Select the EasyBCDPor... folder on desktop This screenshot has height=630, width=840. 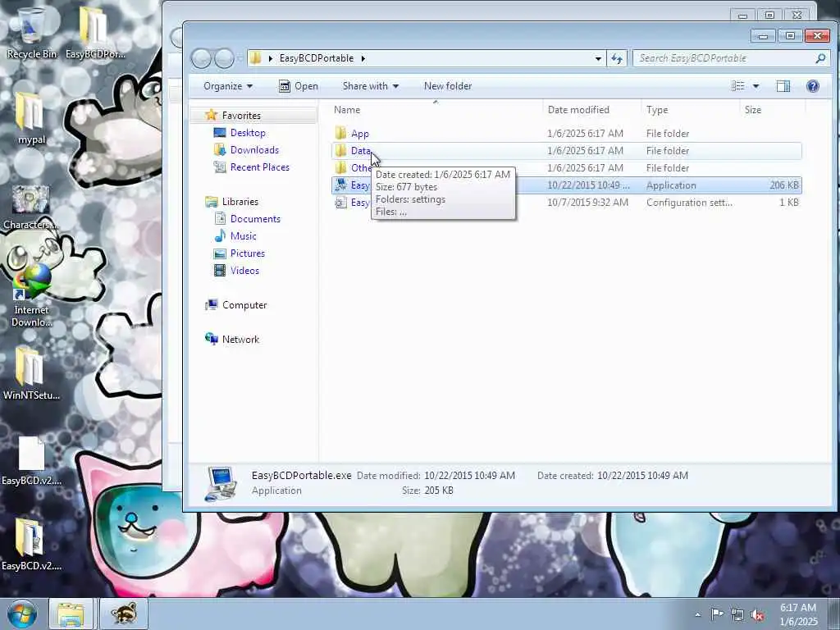[95, 32]
